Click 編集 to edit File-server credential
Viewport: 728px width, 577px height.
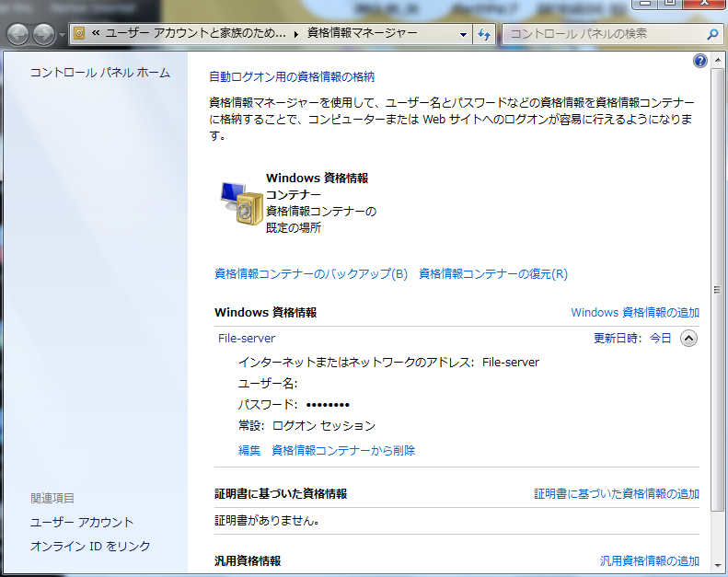click(x=249, y=450)
